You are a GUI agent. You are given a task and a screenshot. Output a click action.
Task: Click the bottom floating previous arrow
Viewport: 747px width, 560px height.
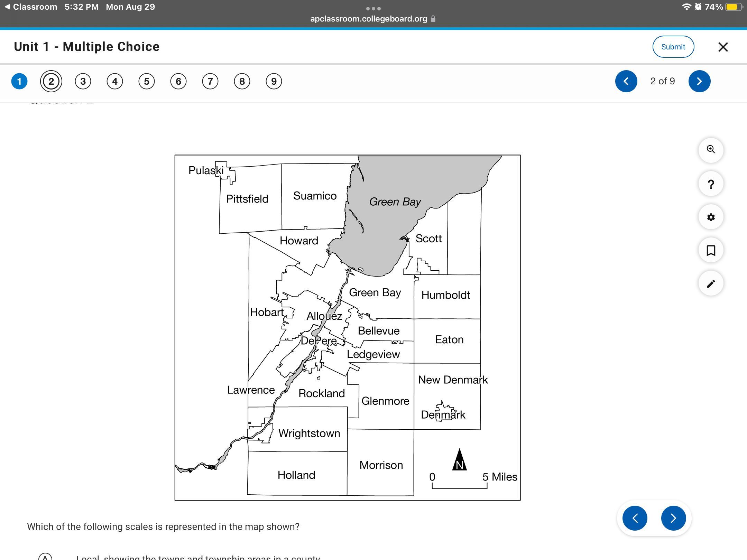pyautogui.click(x=635, y=518)
